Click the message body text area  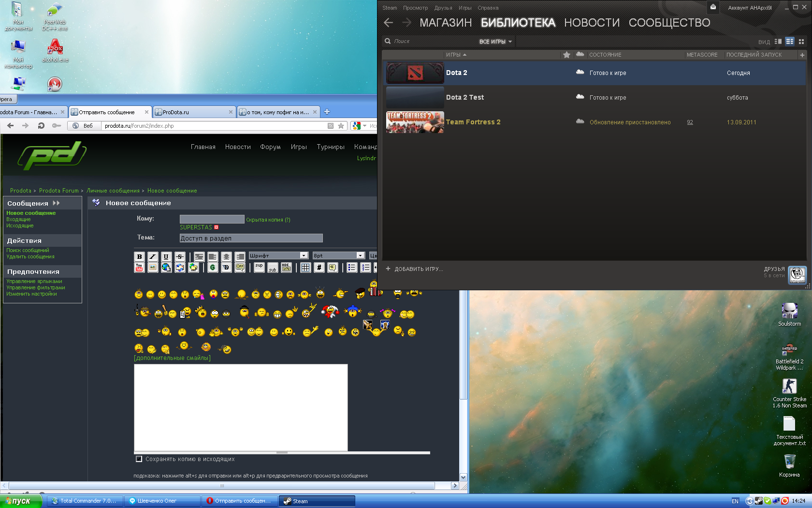pyautogui.click(x=241, y=407)
